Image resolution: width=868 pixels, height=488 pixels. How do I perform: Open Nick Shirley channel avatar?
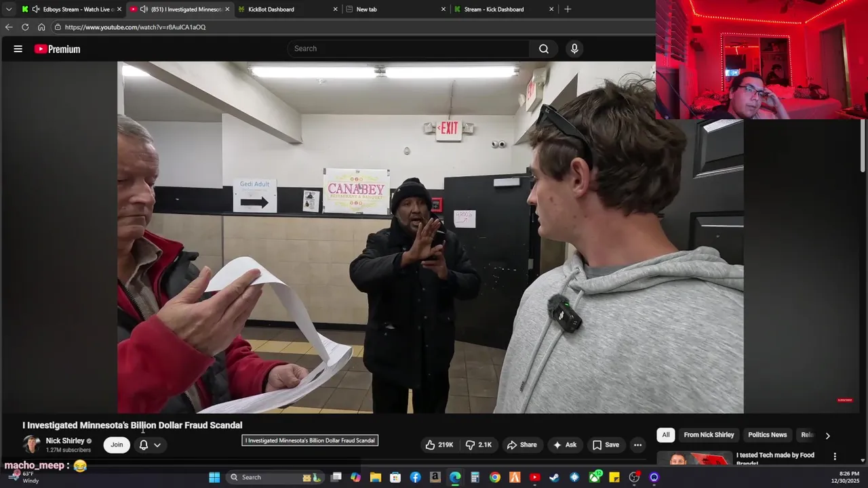point(31,445)
